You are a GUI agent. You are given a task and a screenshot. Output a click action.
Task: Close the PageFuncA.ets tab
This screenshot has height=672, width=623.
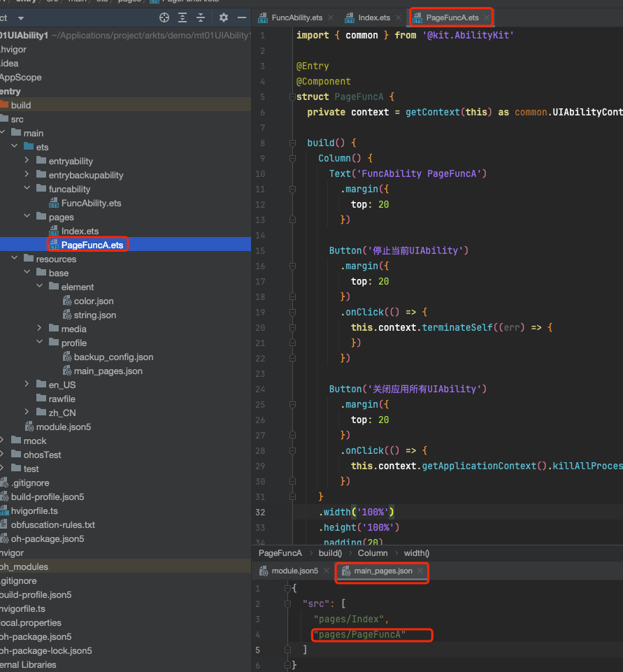pyautogui.click(x=487, y=17)
